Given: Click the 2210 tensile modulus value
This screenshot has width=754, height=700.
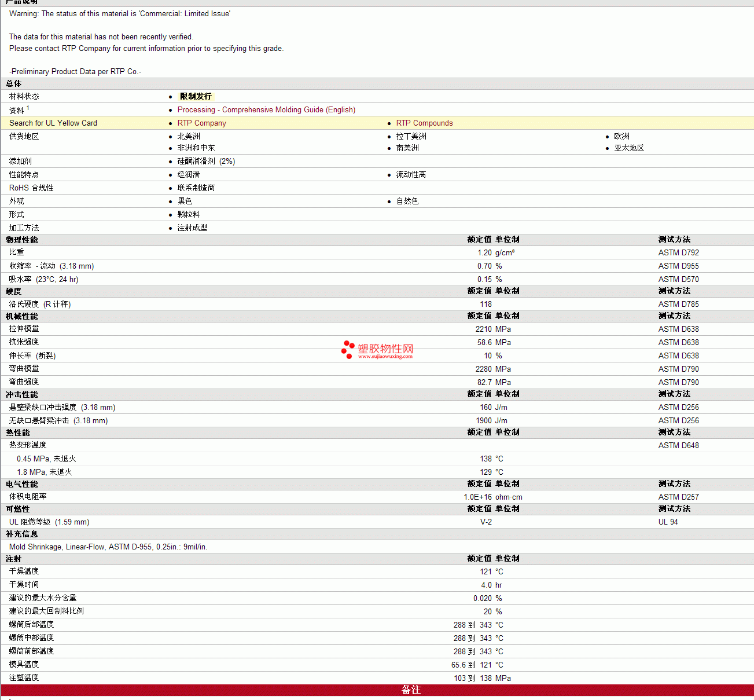Looking at the screenshot, I should tap(484, 329).
